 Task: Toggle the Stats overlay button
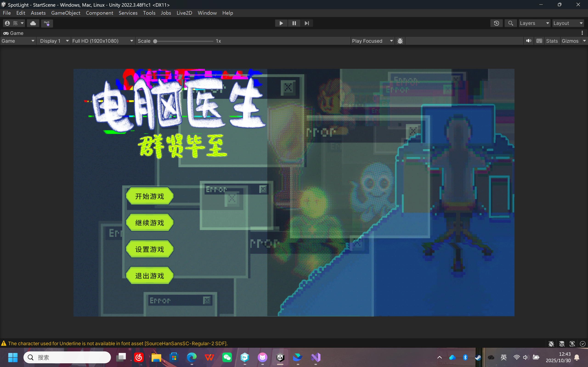click(x=551, y=41)
